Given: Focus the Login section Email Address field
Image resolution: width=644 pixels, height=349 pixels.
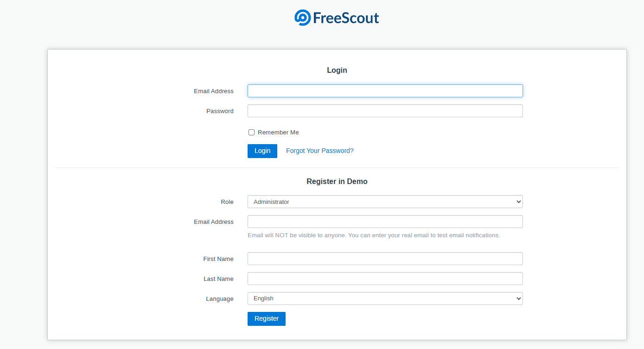Looking at the screenshot, I should click(x=385, y=91).
